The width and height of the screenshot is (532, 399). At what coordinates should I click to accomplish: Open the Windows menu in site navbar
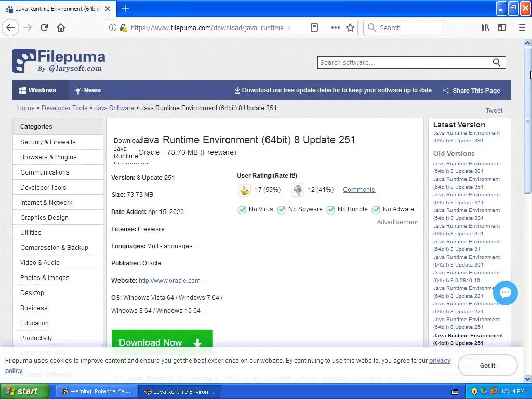[x=37, y=90]
